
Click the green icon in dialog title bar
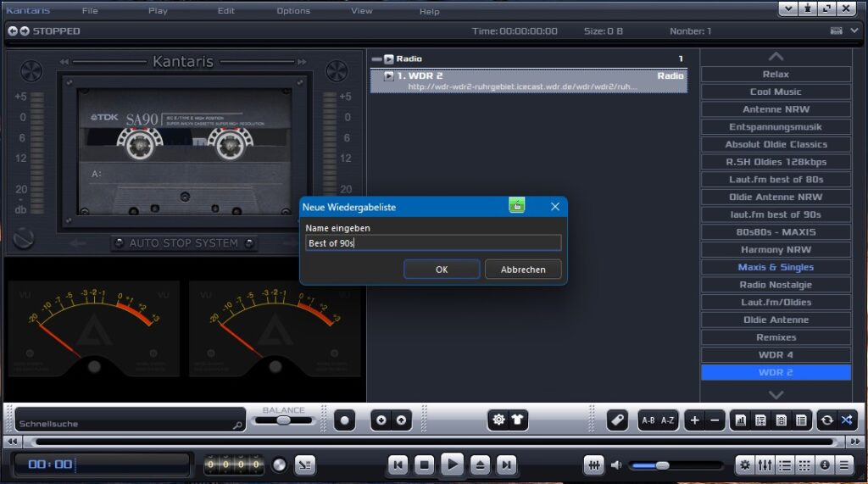[x=516, y=206]
